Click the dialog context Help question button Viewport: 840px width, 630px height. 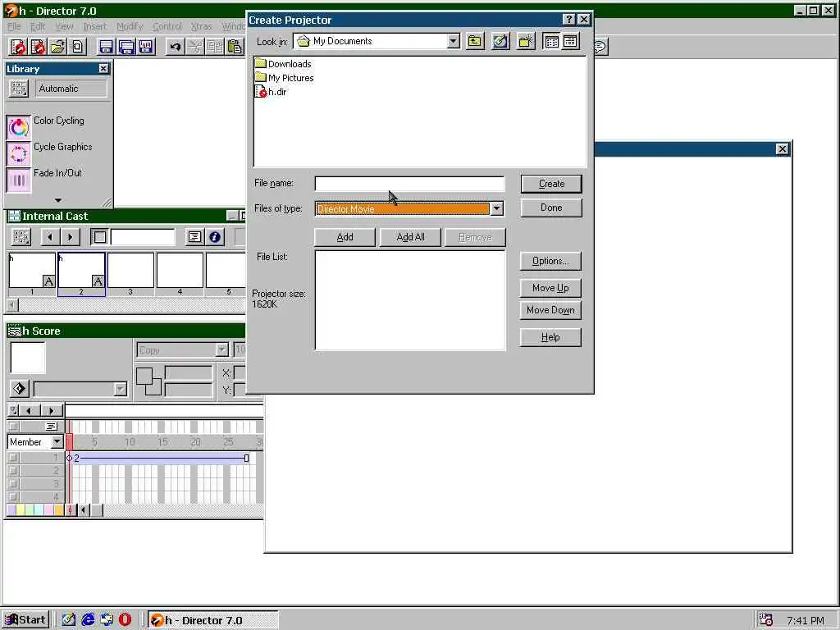[569, 20]
